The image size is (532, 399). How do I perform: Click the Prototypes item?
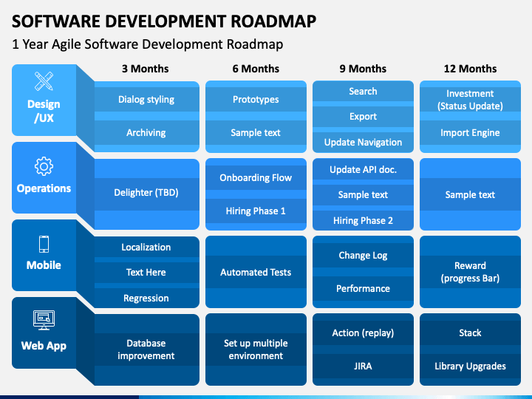click(x=256, y=100)
